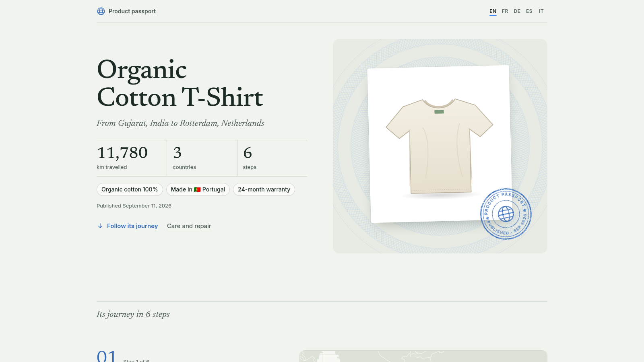Click the Product passport header title
This screenshot has height=362, width=644.
132,11
